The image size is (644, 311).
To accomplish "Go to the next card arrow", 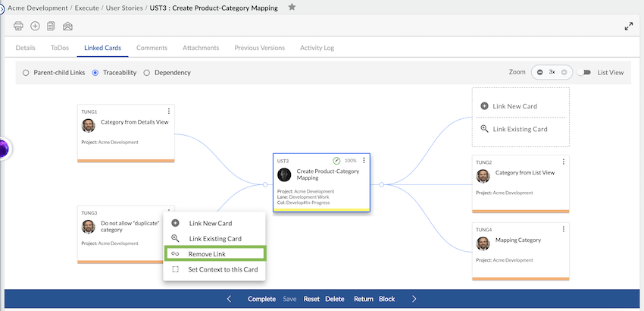I will [x=414, y=299].
